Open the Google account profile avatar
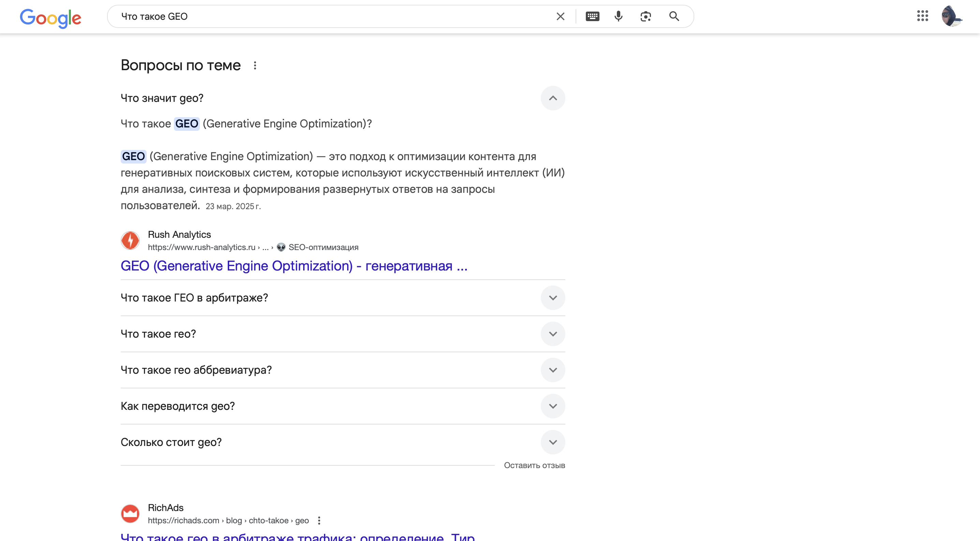This screenshot has width=980, height=541. click(951, 16)
